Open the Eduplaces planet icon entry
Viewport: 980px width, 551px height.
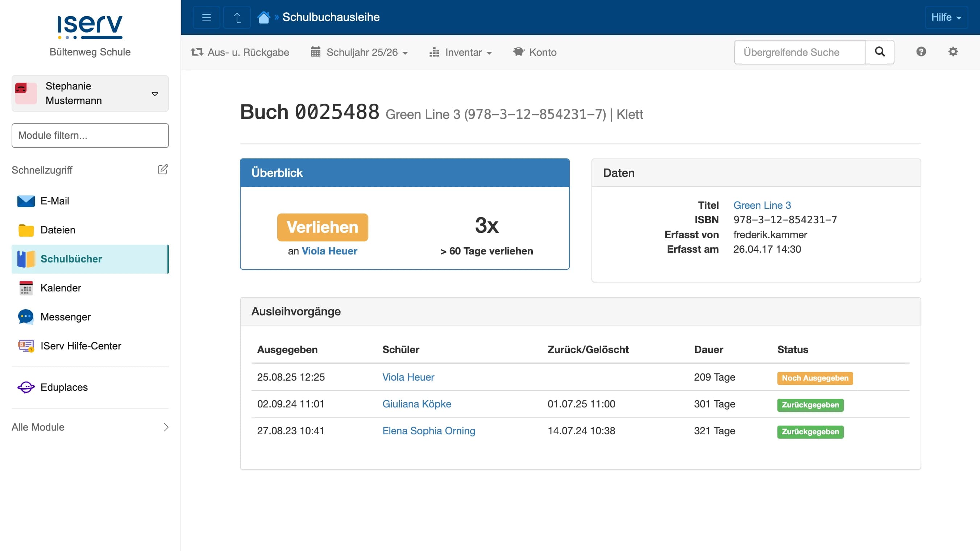26,387
